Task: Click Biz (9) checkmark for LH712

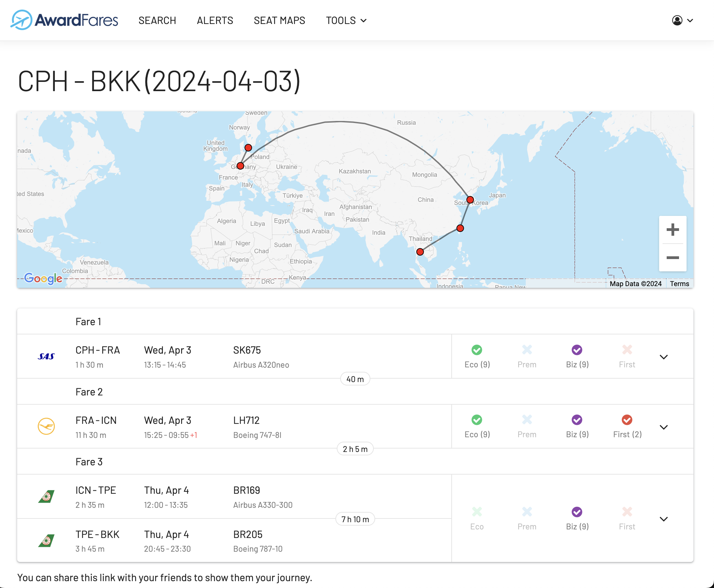Action: click(x=577, y=420)
